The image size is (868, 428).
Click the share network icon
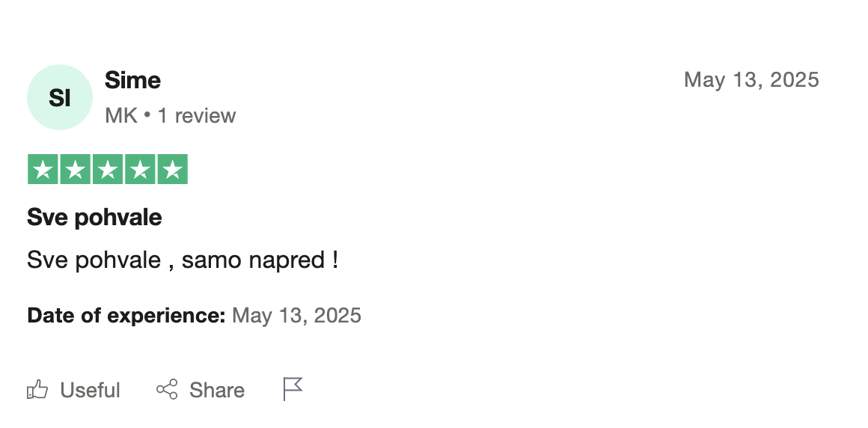point(167,390)
